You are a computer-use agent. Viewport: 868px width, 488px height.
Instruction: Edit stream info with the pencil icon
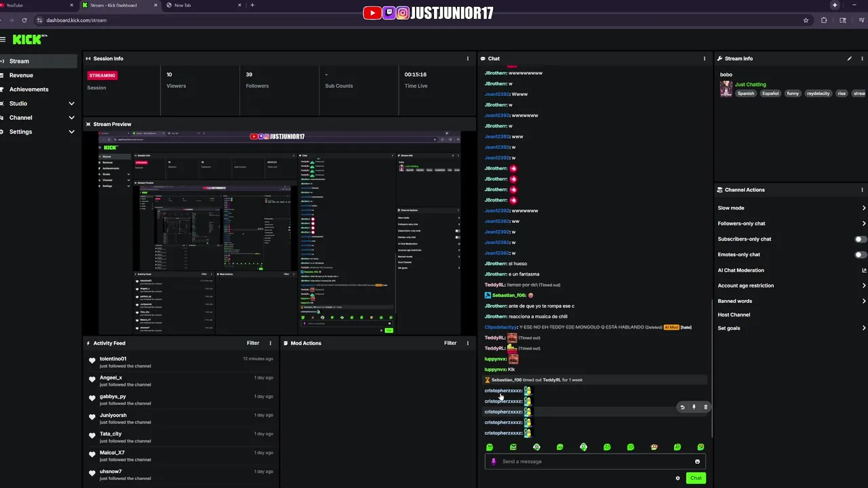point(849,58)
